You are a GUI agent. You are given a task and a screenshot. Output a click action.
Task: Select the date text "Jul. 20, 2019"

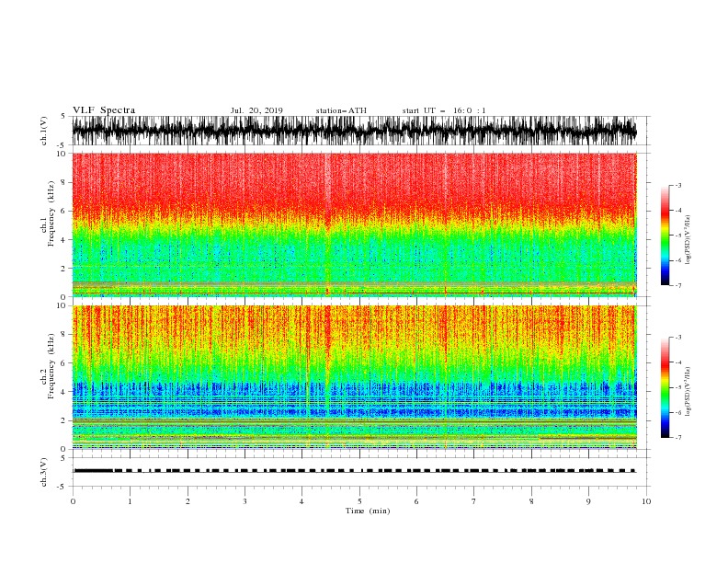pyautogui.click(x=256, y=110)
